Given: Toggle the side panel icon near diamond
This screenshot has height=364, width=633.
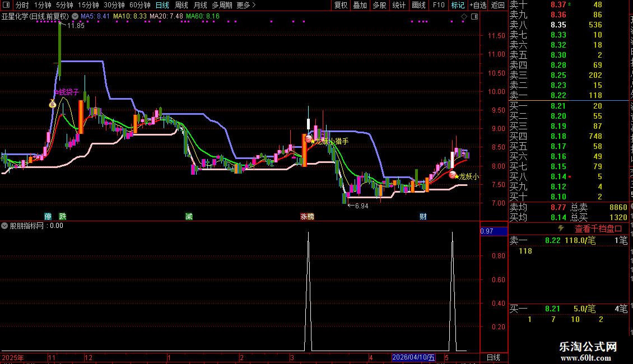Looking at the screenshot, I should coord(474,17).
